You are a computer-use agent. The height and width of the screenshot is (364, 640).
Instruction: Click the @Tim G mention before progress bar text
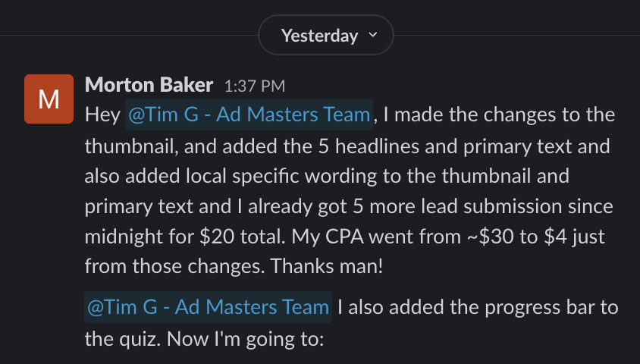[x=209, y=307]
